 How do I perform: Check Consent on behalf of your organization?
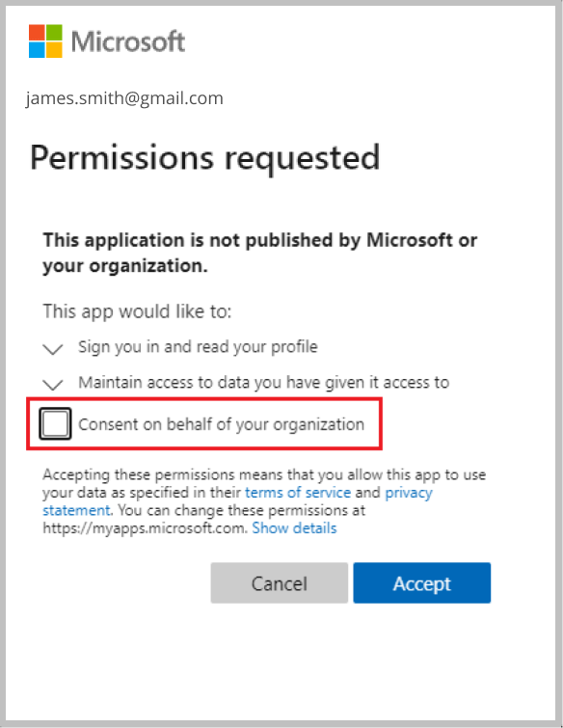55,423
